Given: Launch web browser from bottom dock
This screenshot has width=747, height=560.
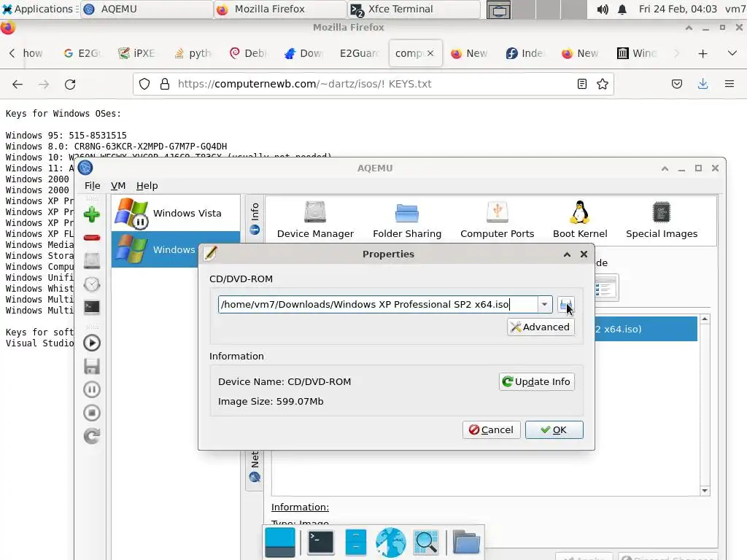Looking at the screenshot, I should (x=391, y=542).
